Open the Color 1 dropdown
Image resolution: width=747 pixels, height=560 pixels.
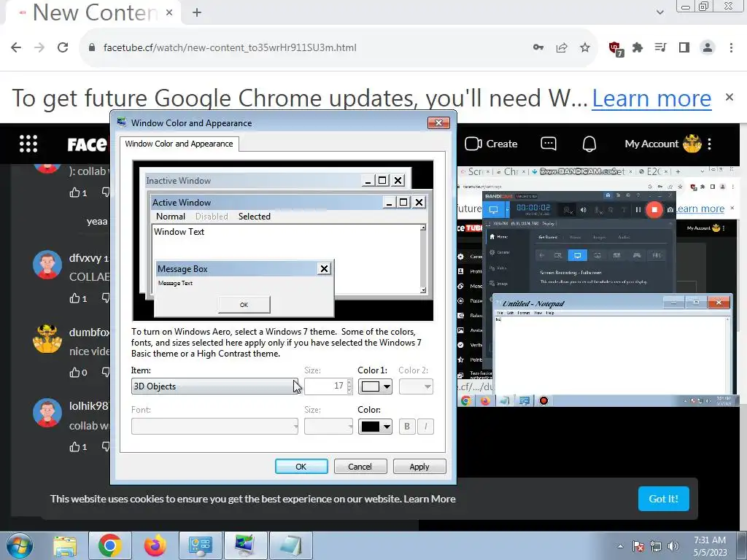(375, 386)
